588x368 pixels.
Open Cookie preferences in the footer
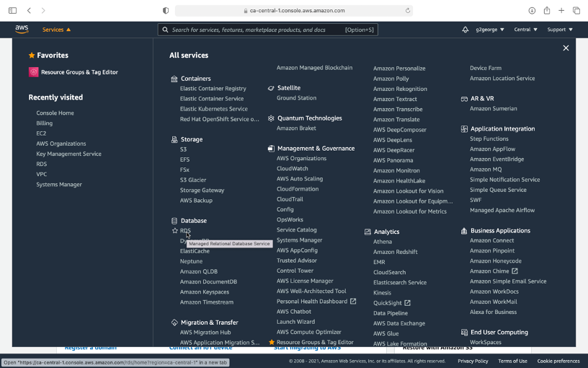coord(558,361)
